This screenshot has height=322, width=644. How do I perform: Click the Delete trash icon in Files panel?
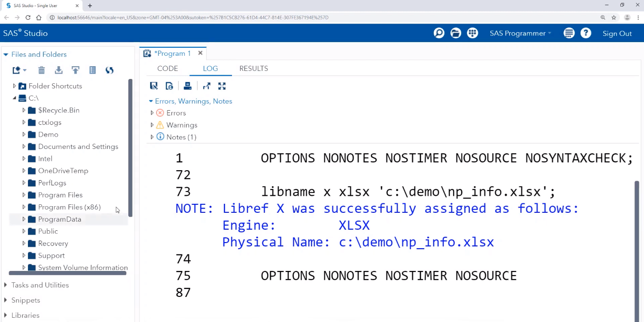(x=42, y=70)
